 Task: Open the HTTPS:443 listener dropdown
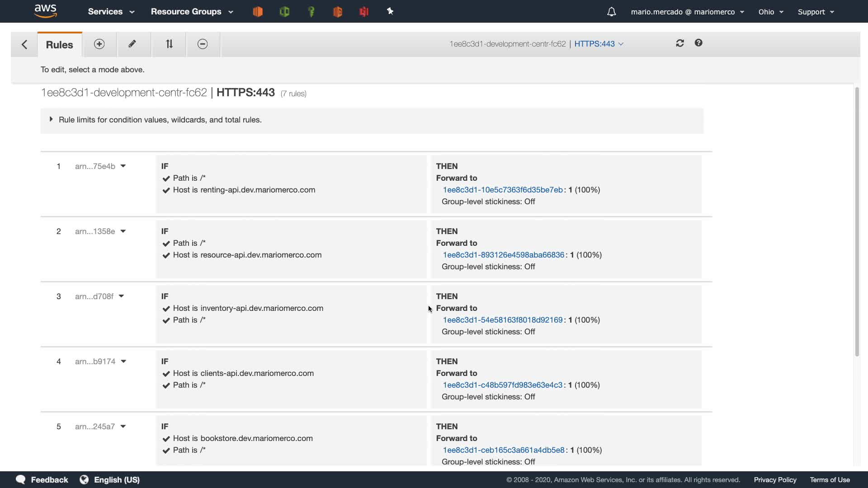pyautogui.click(x=599, y=44)
